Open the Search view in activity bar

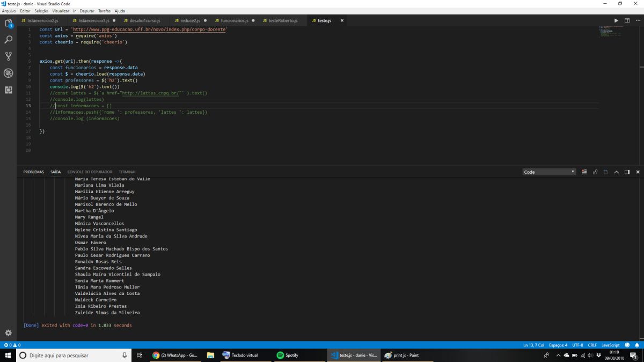click(x=9, y=40)
